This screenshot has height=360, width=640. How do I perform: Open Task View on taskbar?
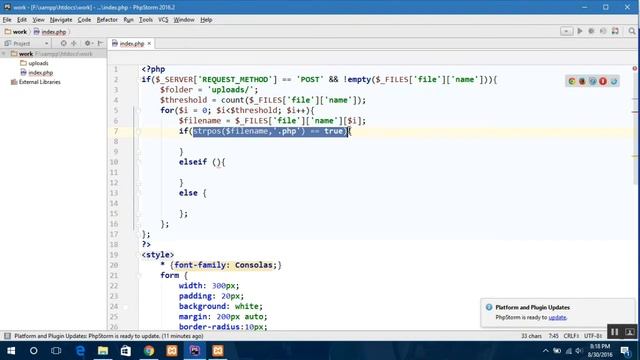[x=56, y=351]
